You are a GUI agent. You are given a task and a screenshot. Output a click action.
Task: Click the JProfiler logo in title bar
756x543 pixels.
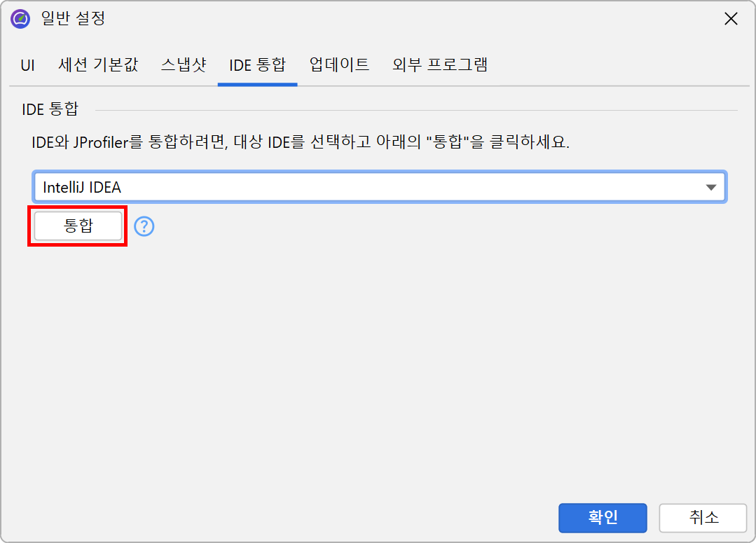(x=20, y=19)
